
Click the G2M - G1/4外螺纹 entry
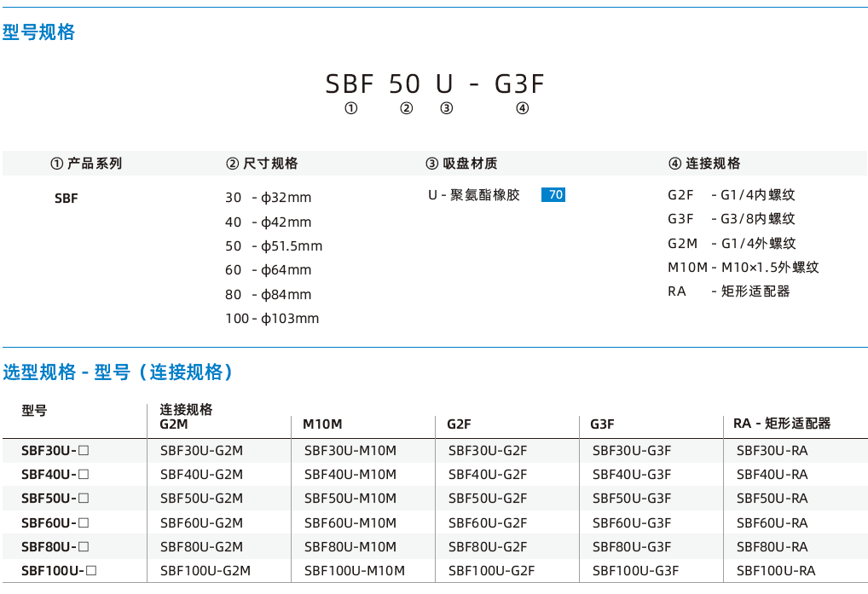click(732, 243)
